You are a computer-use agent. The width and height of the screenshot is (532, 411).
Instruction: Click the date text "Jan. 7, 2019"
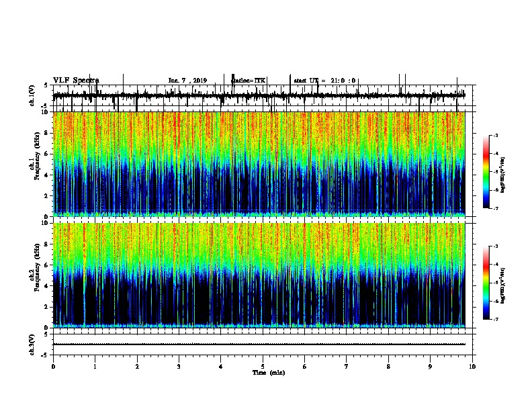point(187,81)
